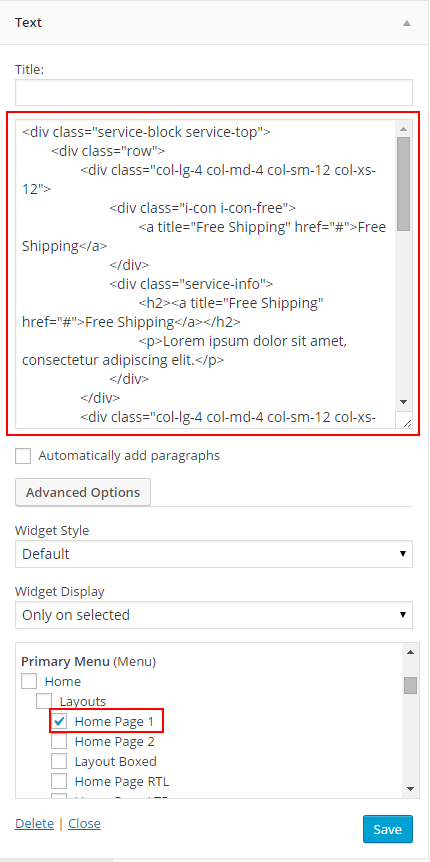Enable Automatically add paragraphs checkbox
This screenshot has height=862, width=430.
click(23, 456)
